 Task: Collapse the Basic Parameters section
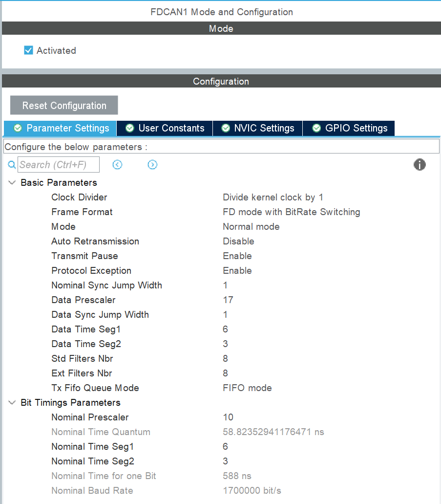(x=12, y=182)
